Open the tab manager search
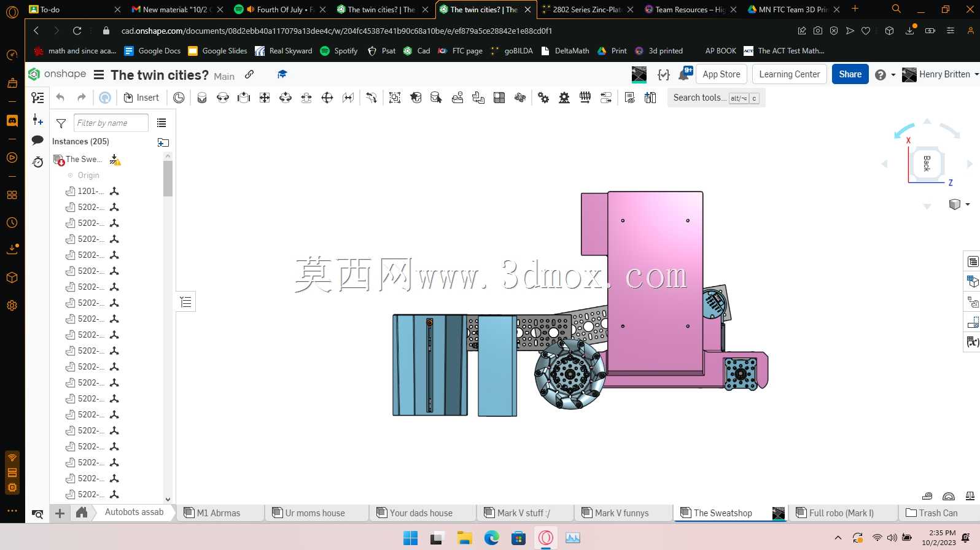 37,514
